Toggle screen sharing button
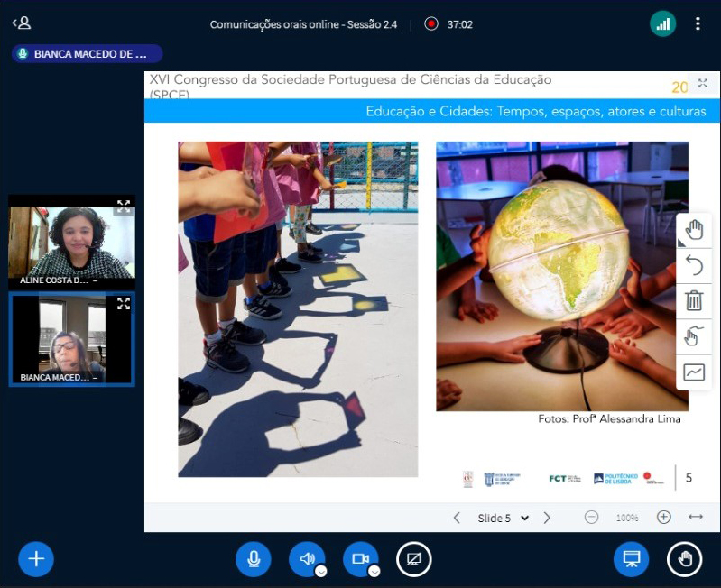This screenshot has width=721, height=588. coord(414,559)
